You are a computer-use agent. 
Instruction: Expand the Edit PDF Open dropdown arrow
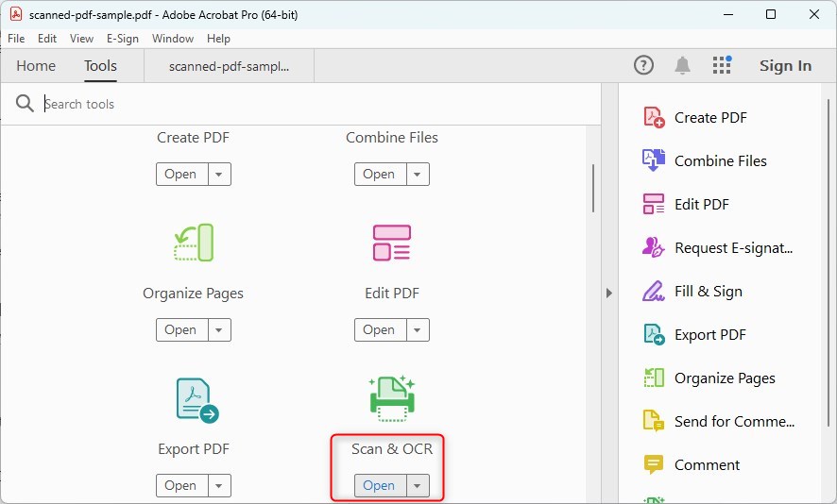pos(418,330)
